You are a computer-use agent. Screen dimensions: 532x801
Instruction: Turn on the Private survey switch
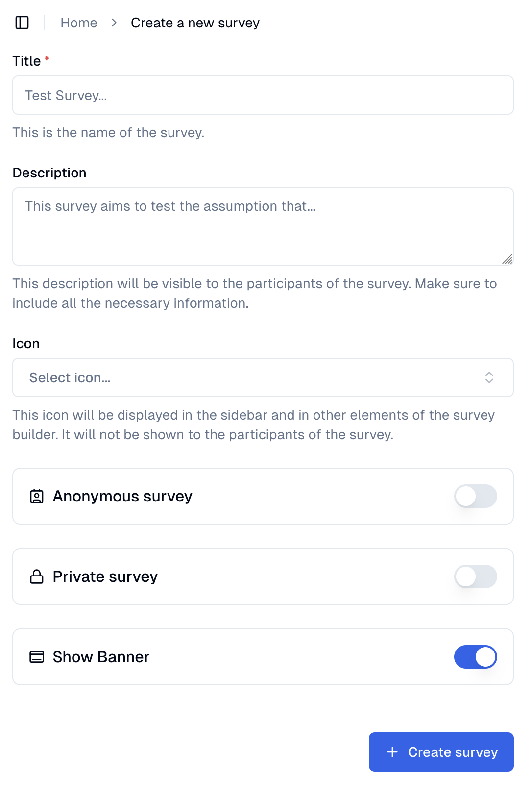coord(475,576)
